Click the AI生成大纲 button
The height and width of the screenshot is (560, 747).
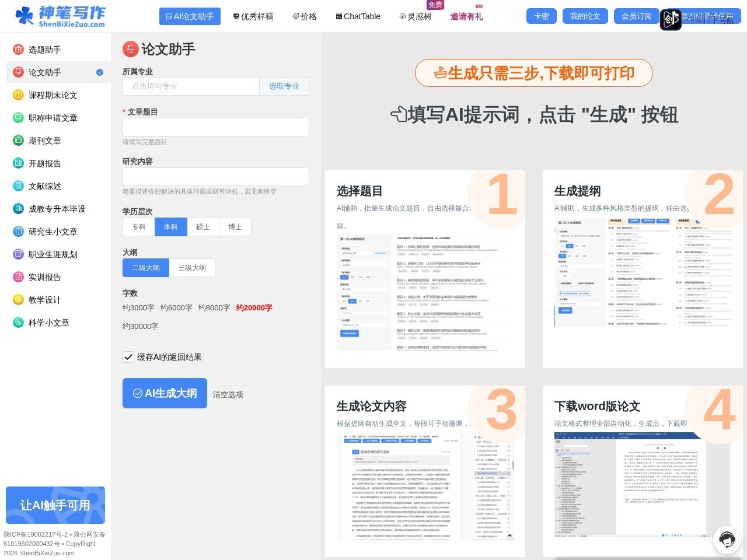pyautogui.click(x=165, y=393)
